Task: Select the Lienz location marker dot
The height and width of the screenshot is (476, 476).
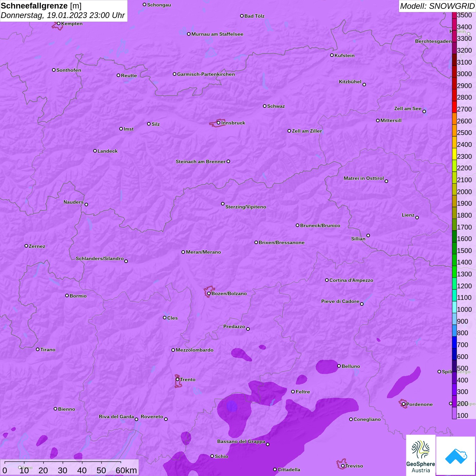Action: (x=417, y=218)
